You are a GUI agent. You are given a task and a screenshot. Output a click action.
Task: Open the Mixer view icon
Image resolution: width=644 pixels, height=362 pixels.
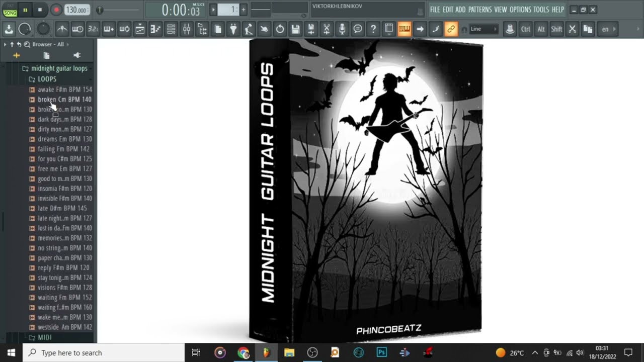pyautogui.click(x=187, y=29)
